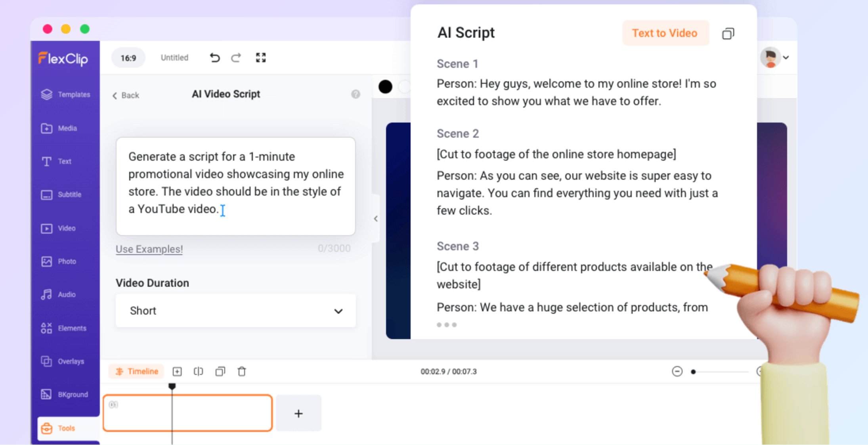Viewport: 868px width, 445px height.
Task: Delete scene with trash icon
Action: click(x=242, y=372)
